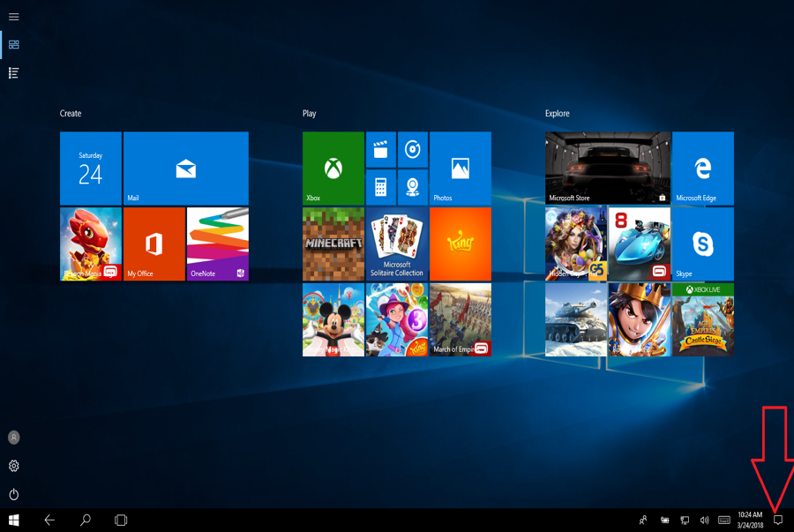Launch March of Empires tile

coord(461,319)
